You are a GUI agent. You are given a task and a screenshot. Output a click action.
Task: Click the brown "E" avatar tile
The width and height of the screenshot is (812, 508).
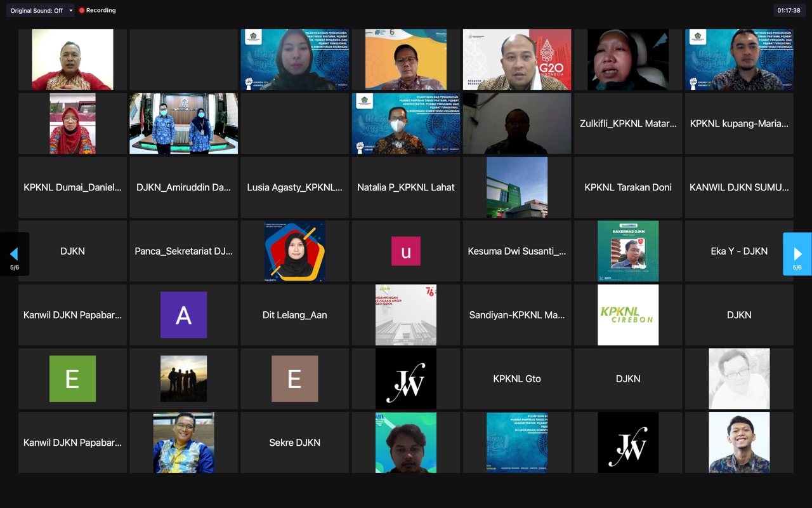tap(294, 378)
